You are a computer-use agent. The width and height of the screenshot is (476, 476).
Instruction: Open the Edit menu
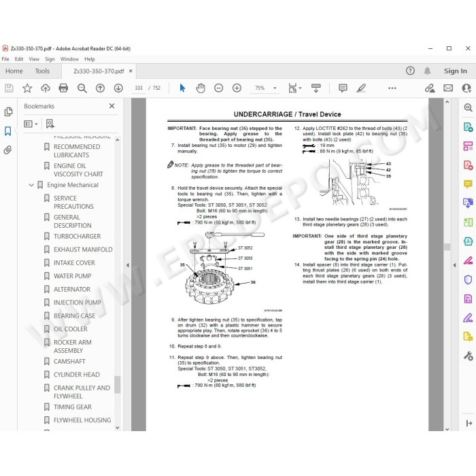(x=19, y=59)
